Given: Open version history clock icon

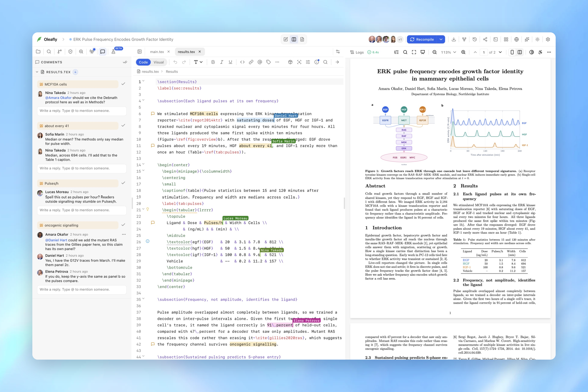Looking at the screenshot, I should click(475, 39).
